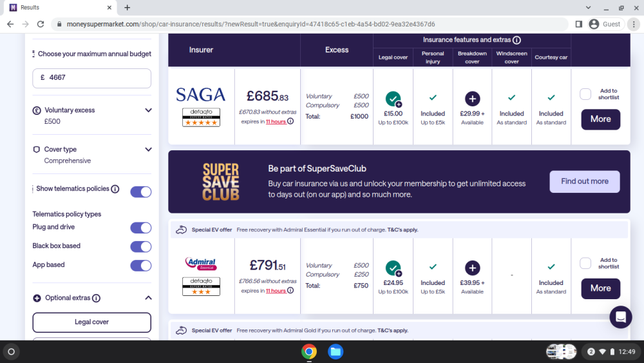Click the Insurer column header
Viewport: 644px width, 363px height.
click(x=201, y=50)
